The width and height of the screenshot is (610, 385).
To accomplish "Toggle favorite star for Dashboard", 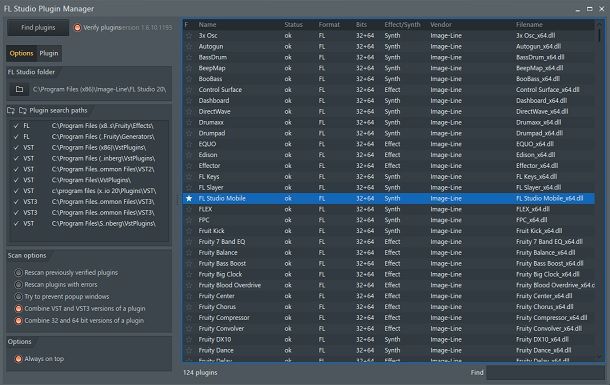I will pos(189,101).
